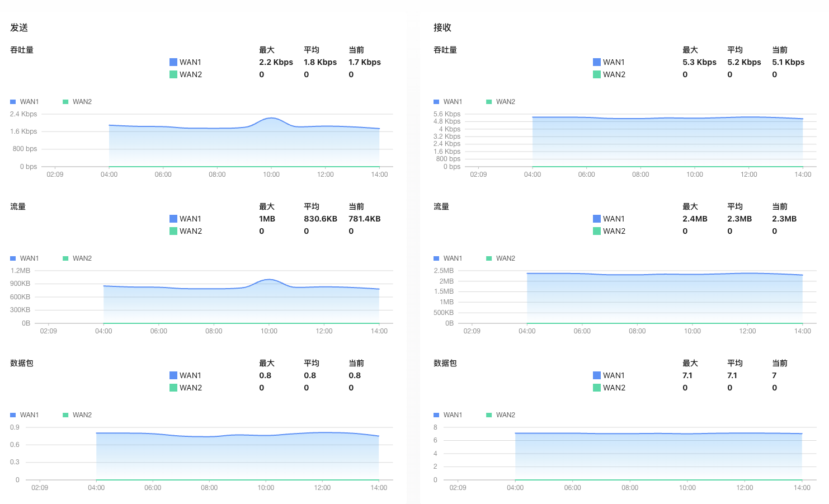Screen dimensions: 829x504
Task: Click the 发送 section heading
Action: click(x=19, y=27)
